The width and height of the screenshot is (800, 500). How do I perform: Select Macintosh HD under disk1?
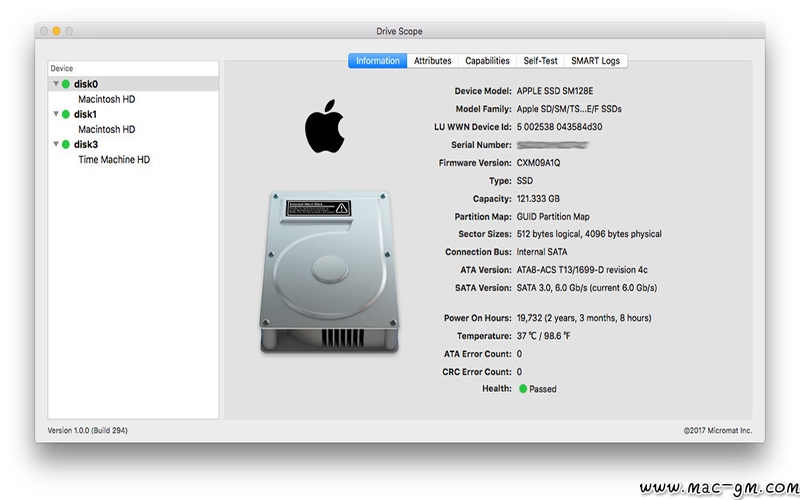tap(107, 129)
